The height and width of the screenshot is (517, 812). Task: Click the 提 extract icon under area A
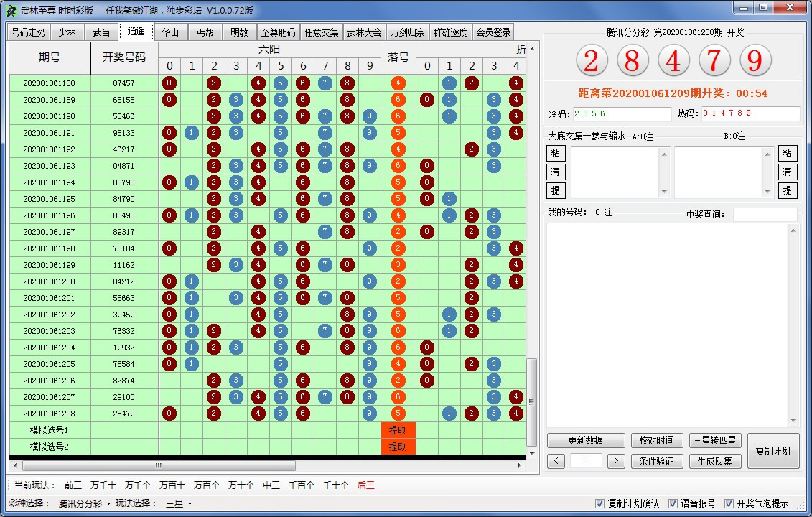[555, 190]
